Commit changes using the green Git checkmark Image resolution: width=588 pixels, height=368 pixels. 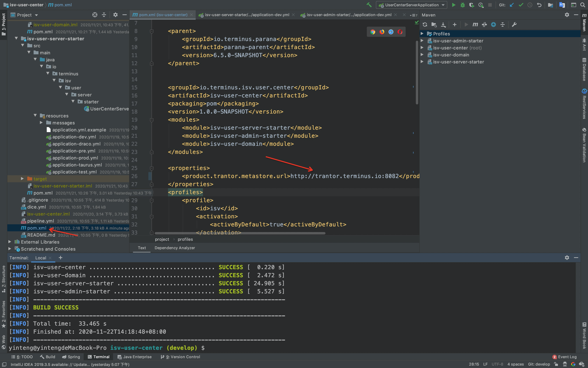point(521,5)
